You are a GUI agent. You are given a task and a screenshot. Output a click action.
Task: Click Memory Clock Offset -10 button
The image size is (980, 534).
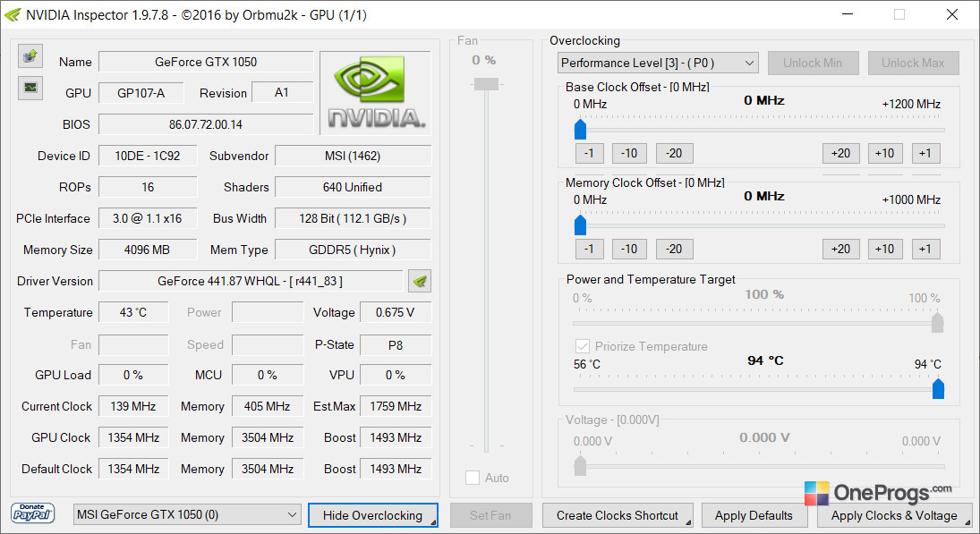629,249
